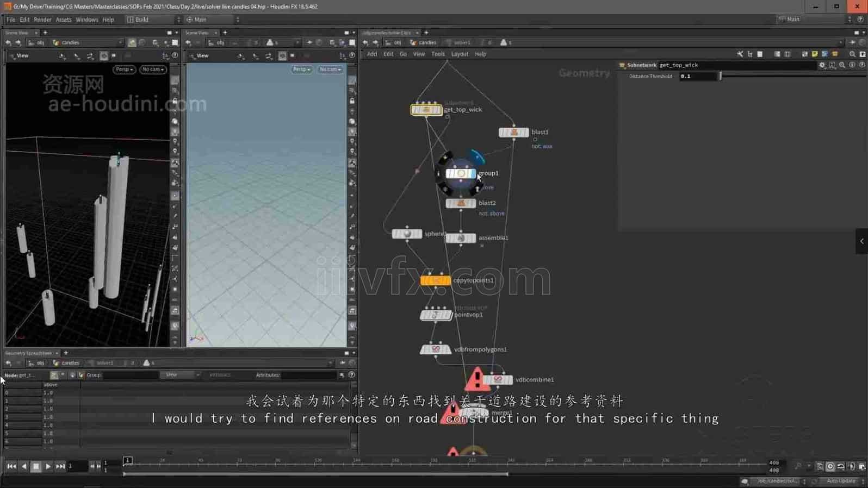Select the copytopoints1 node icon
The image size is (868, 488).
[435, 280]
